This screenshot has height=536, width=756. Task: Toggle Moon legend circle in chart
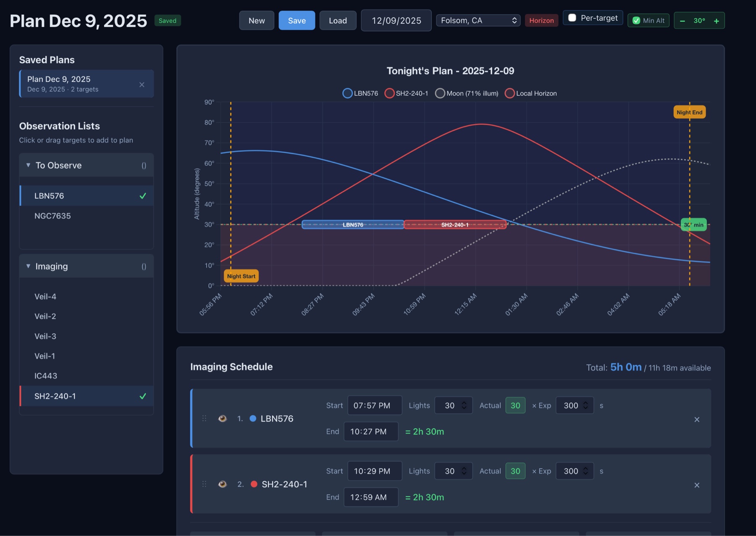(x=440, y=93)
